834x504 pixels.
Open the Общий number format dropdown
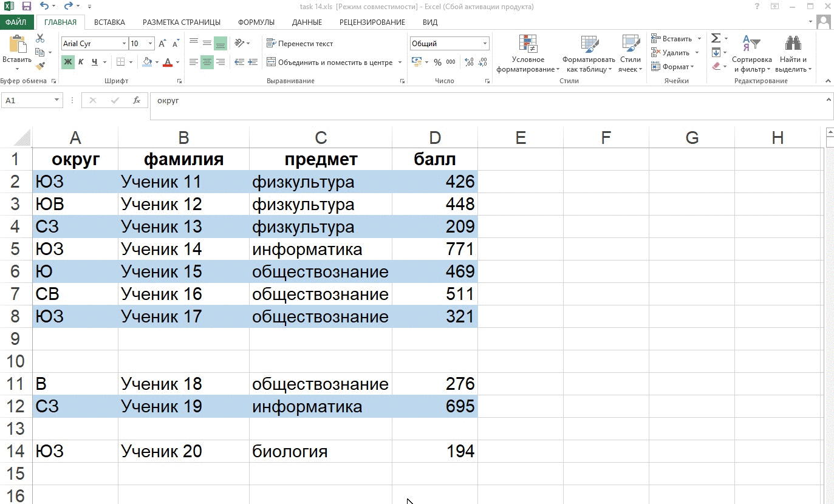(485, 43)
